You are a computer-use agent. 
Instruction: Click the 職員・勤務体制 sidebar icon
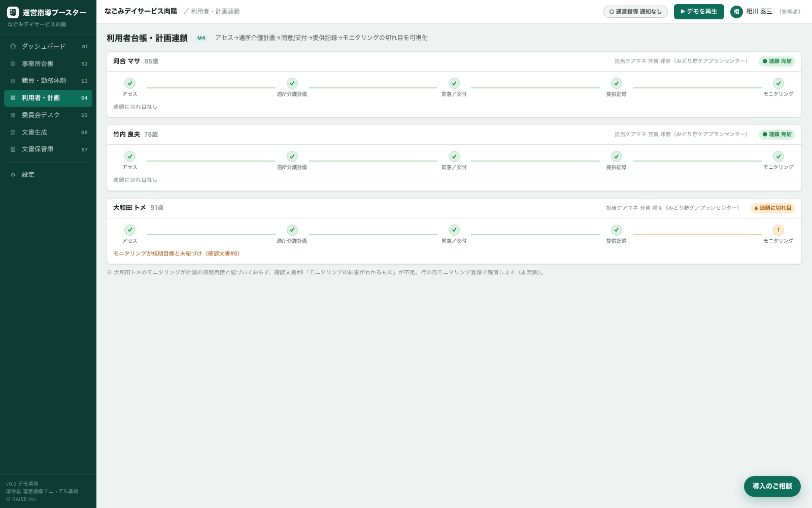(x=13, y=81)
